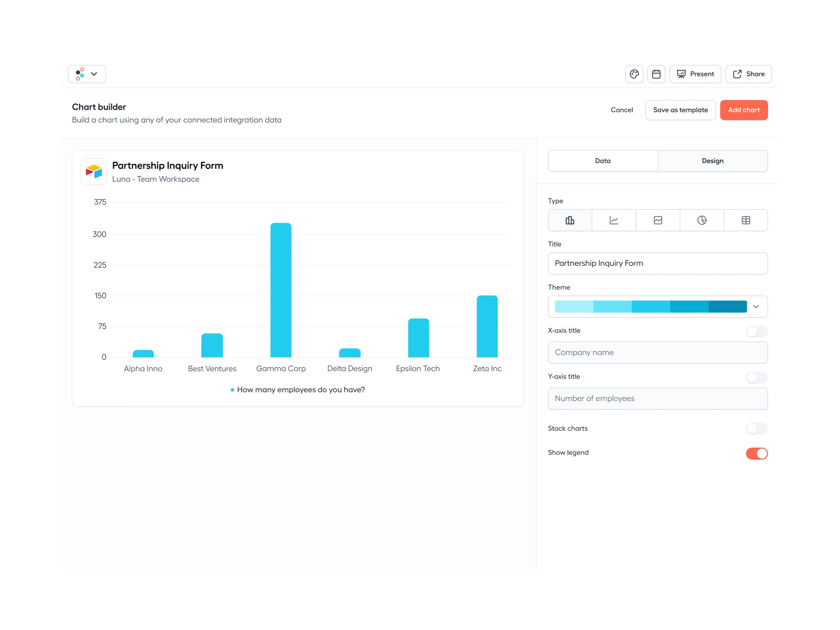840x630 pixels.
Task: Select the pie chart type icon
Action: pyautogui.click(x=702, y=220)
